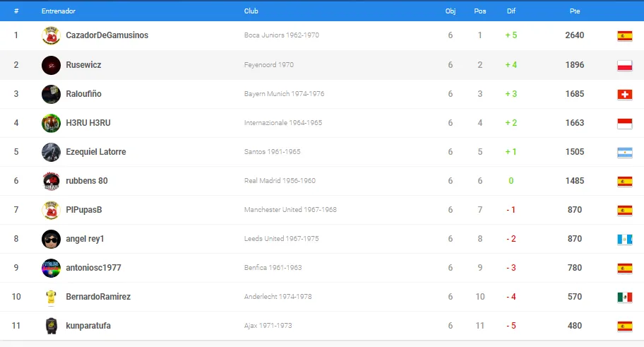644x347 pixels.
Task: Open rubbens 80 profile name
Action: click(87, 180)
